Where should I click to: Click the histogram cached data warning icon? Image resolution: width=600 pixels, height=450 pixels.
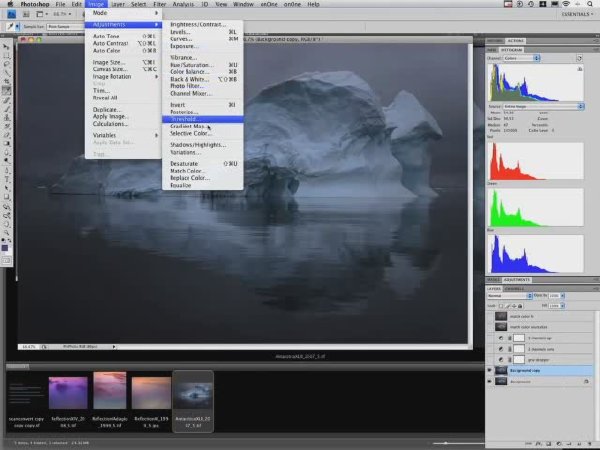click(580, 69)
